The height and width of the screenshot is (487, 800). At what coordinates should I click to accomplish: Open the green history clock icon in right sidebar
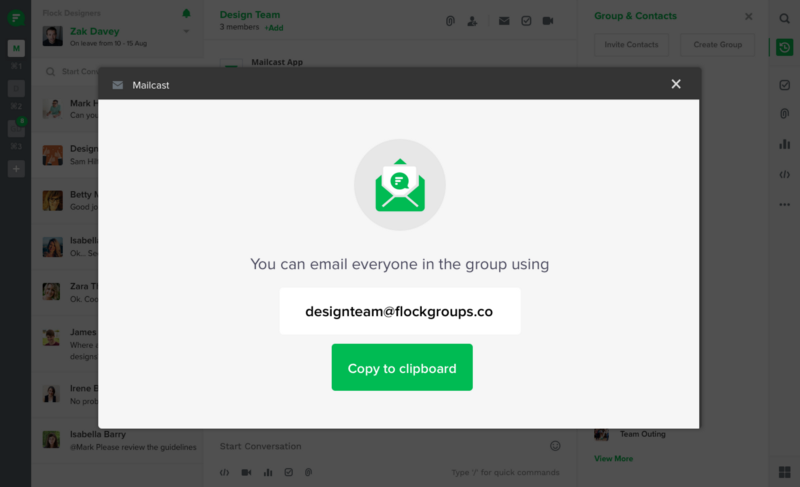click(x=785, y=47)
